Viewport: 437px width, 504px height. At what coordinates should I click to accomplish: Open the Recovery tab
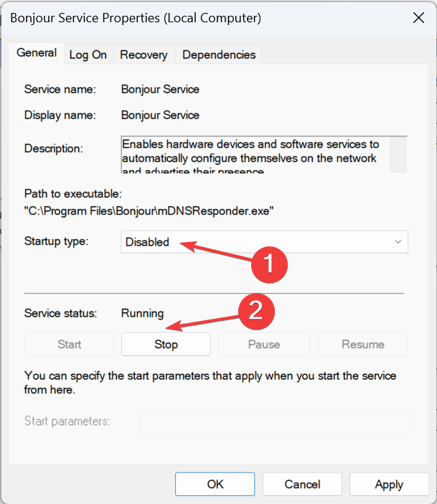[144, 55]
